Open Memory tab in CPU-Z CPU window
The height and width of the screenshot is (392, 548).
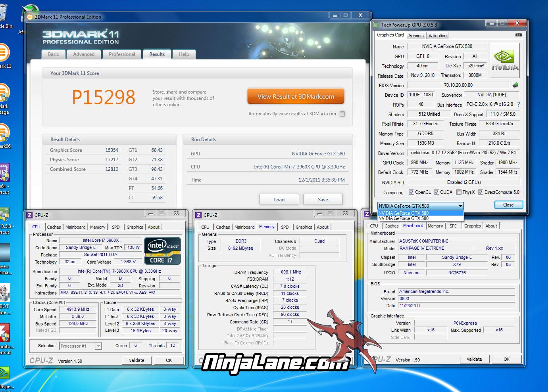click(x=98, y=227)
